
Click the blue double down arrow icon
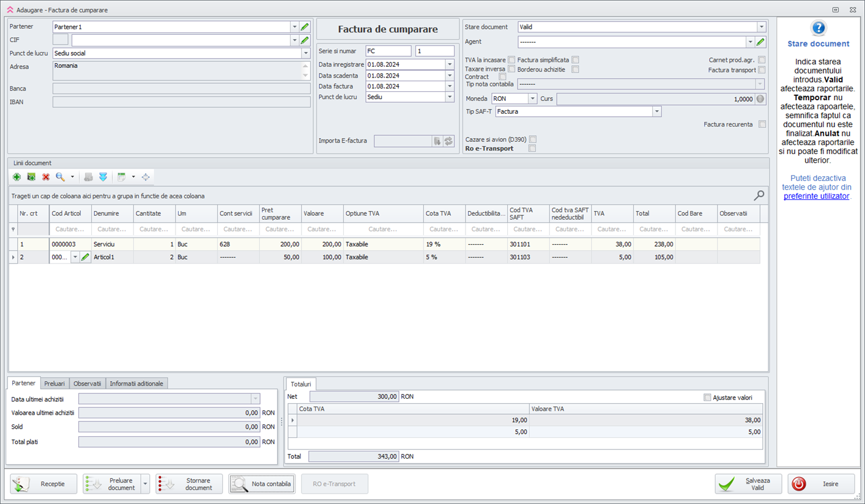click(103, 177)
